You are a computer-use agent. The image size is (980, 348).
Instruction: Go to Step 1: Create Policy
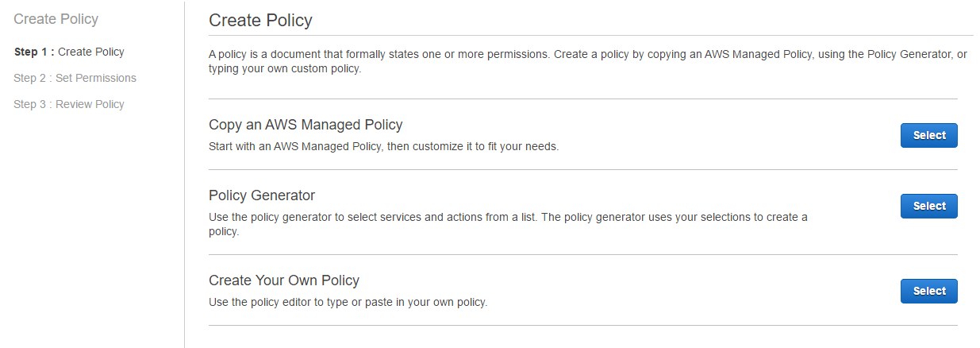(x=69, y=52)
